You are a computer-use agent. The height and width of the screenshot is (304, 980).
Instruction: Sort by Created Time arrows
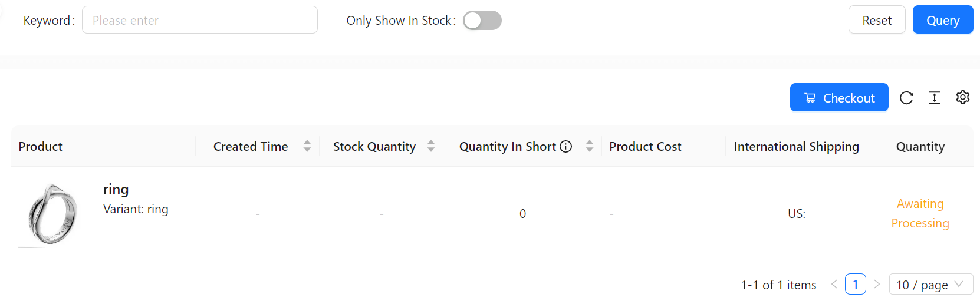pos(307,146)
